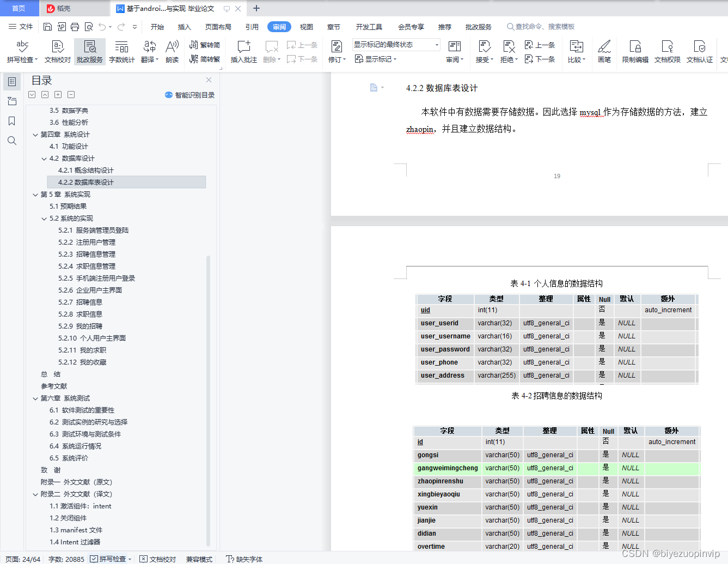Click the 兼容模式 status bar item
Viewport: 728px width, 564px height.
pos(199,559)
